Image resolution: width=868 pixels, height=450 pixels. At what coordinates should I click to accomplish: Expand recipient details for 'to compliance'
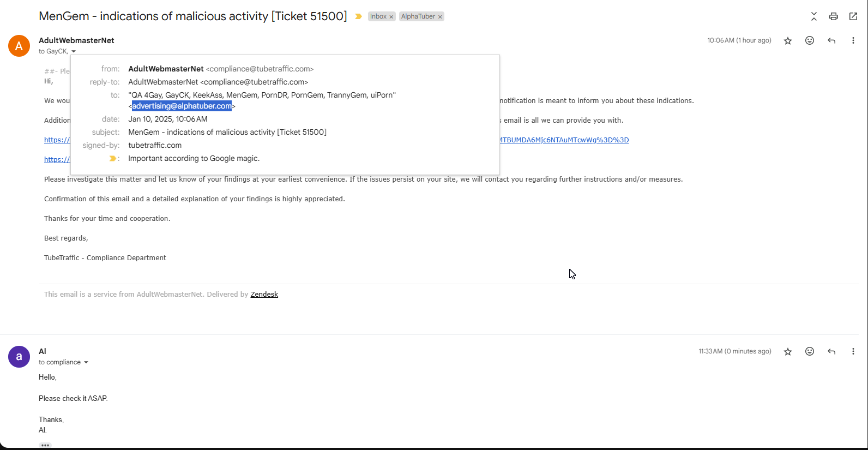pyautogui.click(x=86, y=362)
